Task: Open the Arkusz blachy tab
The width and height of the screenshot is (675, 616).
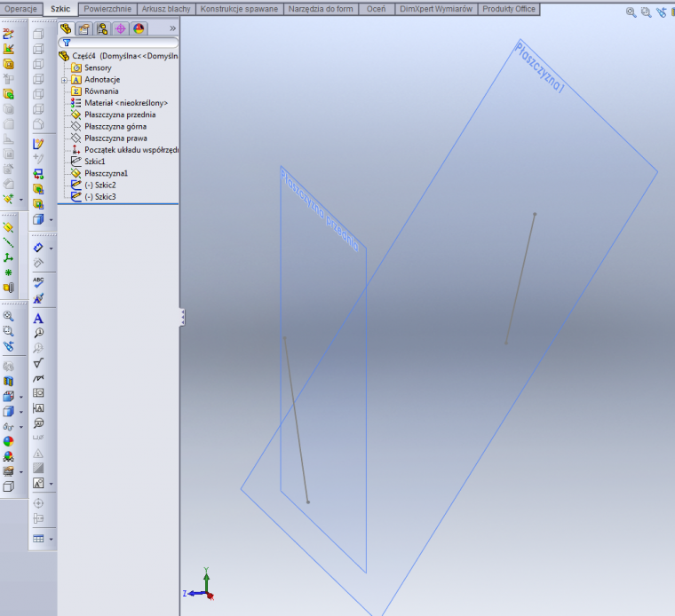Action: 166,9
